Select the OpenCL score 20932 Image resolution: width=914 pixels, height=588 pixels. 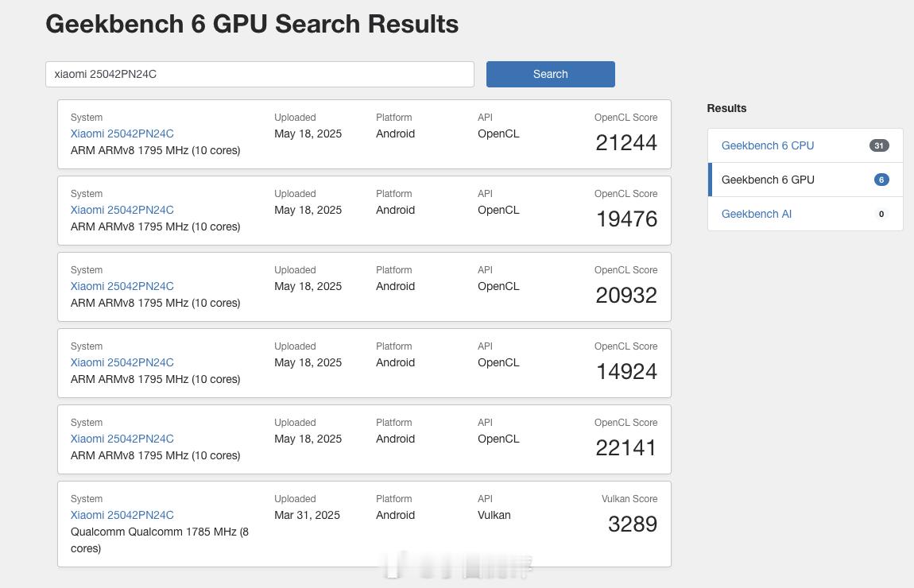click(x=626, y=296)
